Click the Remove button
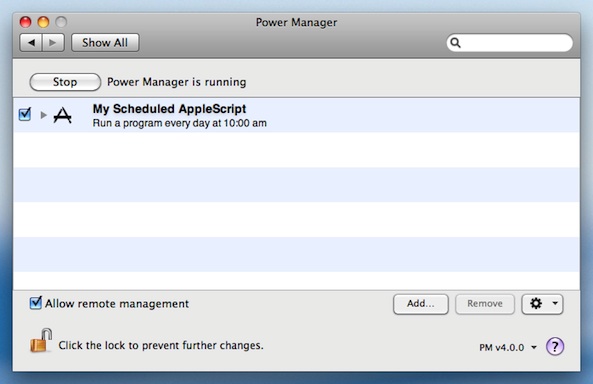The width and height of the screenshot is (593, 384). pos(485,304)
